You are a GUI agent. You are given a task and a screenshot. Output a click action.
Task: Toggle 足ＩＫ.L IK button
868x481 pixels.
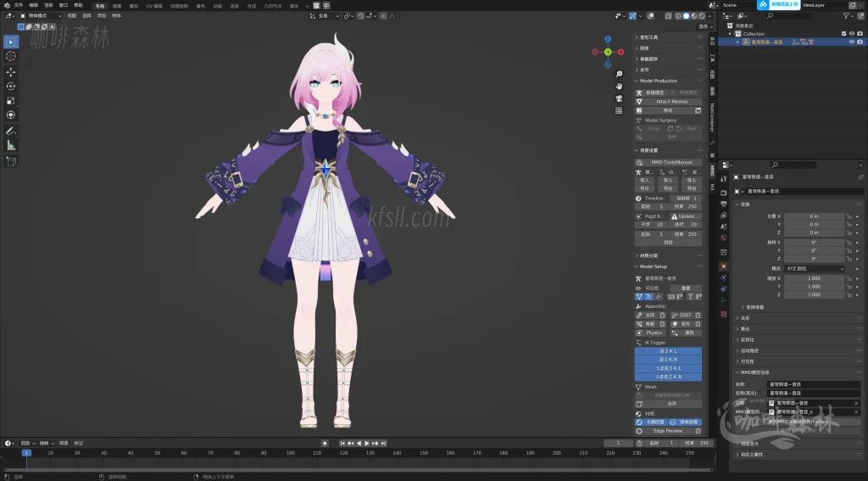(668, 351)
